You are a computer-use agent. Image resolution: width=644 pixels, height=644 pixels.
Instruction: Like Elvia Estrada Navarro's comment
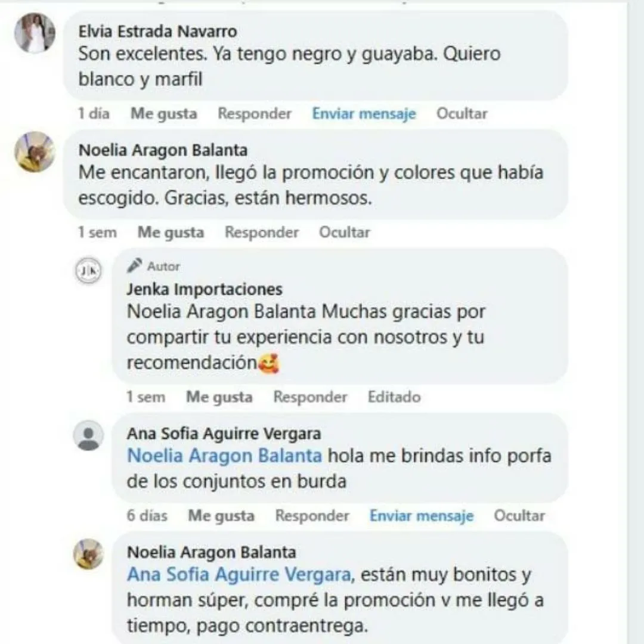(164, 113)
